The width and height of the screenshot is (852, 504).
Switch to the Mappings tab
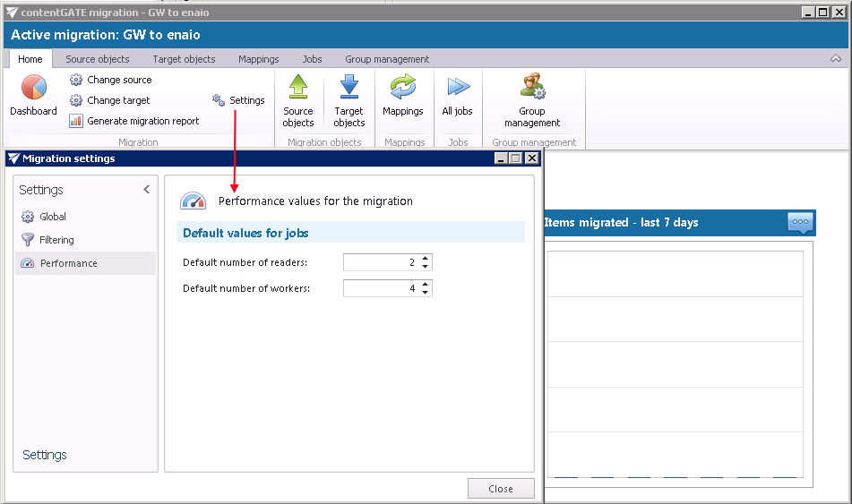coord(258,59)
